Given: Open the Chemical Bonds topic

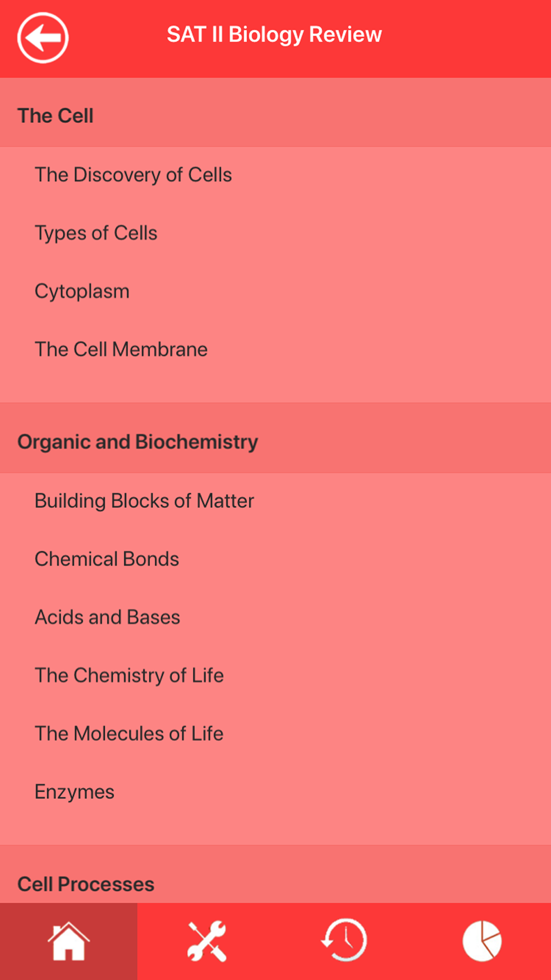Looking at the screenshot, I should (275, 559).
